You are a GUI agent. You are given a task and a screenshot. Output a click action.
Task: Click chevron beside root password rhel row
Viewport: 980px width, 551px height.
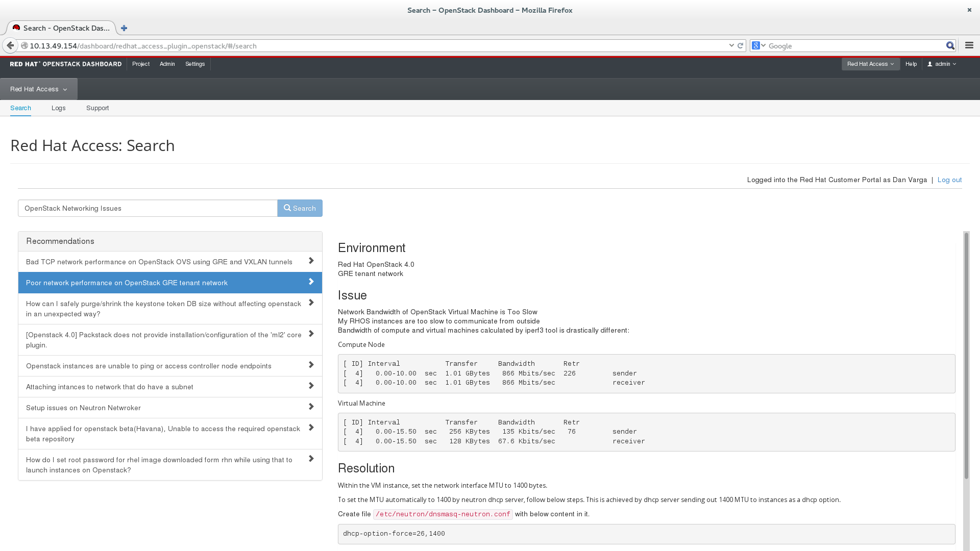point(311,459)
